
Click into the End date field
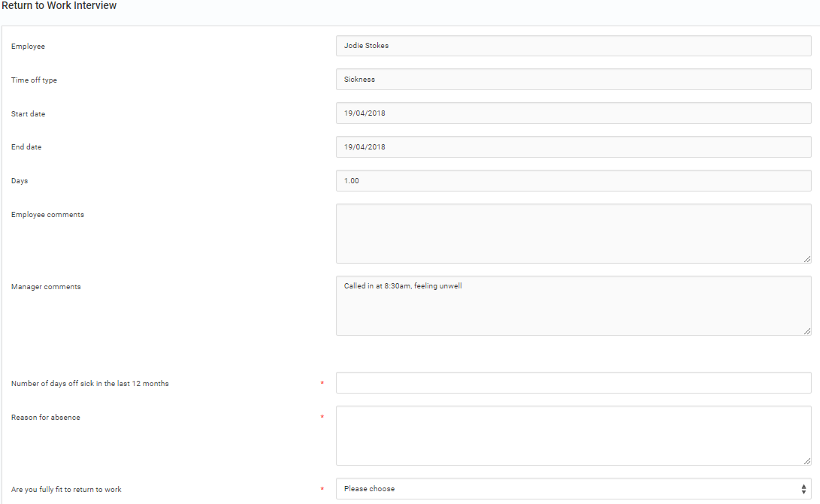573,147
